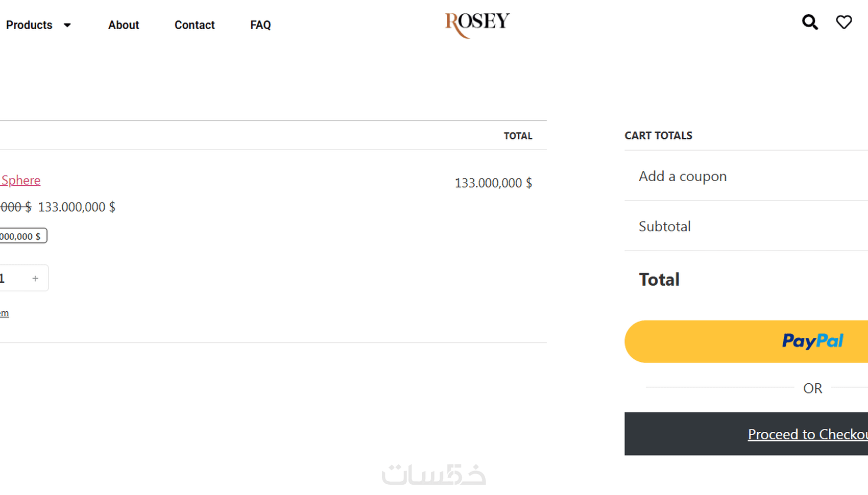Open the Sphere product link
The width and height of the screenshot is (868, 495).
[x=20, y=180]
